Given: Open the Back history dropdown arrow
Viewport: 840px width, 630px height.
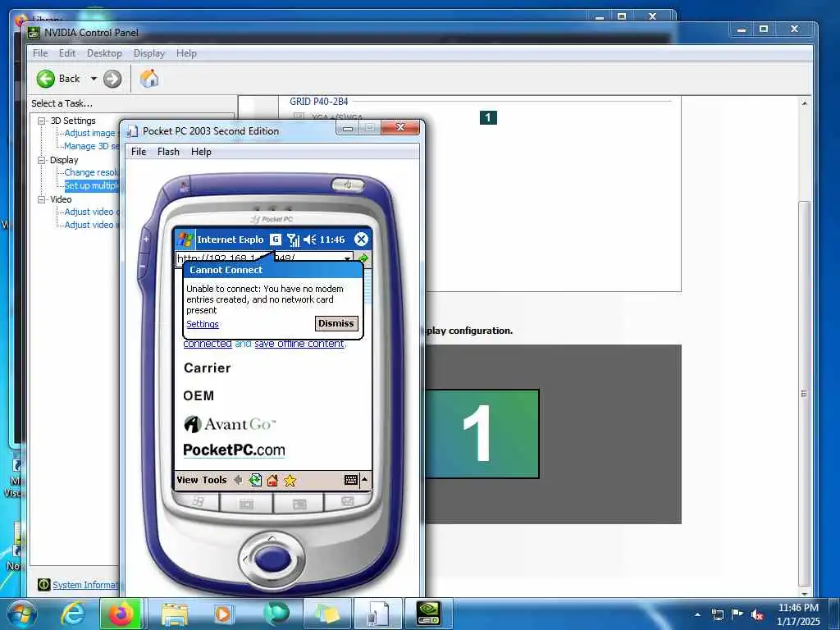Looking at the screenshot, I should [x=94, y=79].
